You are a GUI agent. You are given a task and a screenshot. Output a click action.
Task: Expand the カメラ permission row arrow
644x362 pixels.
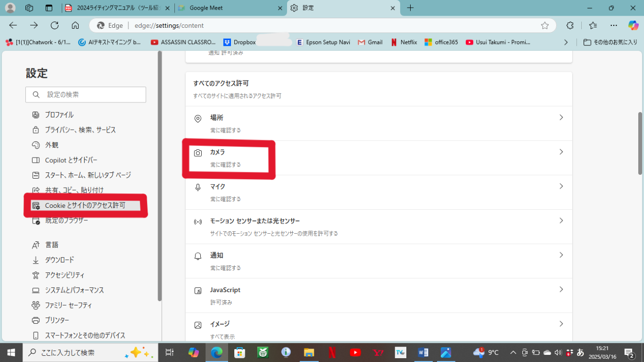tap(561, 152)
